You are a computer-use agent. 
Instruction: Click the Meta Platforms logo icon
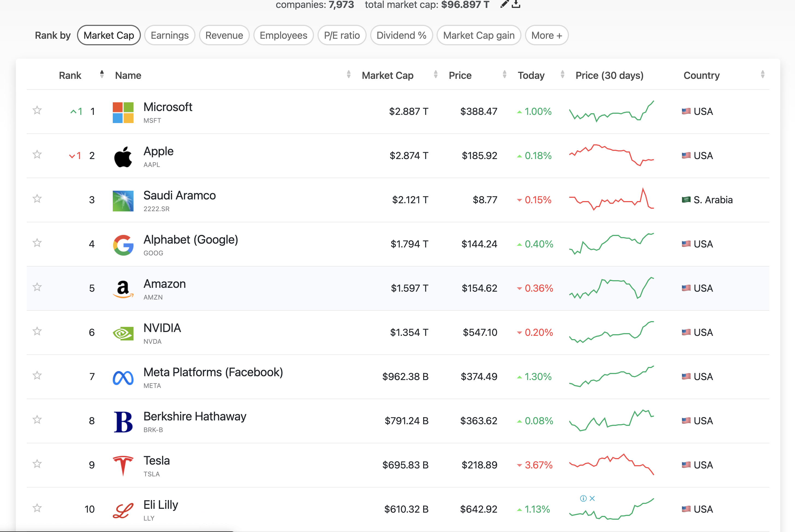(123, 378)
